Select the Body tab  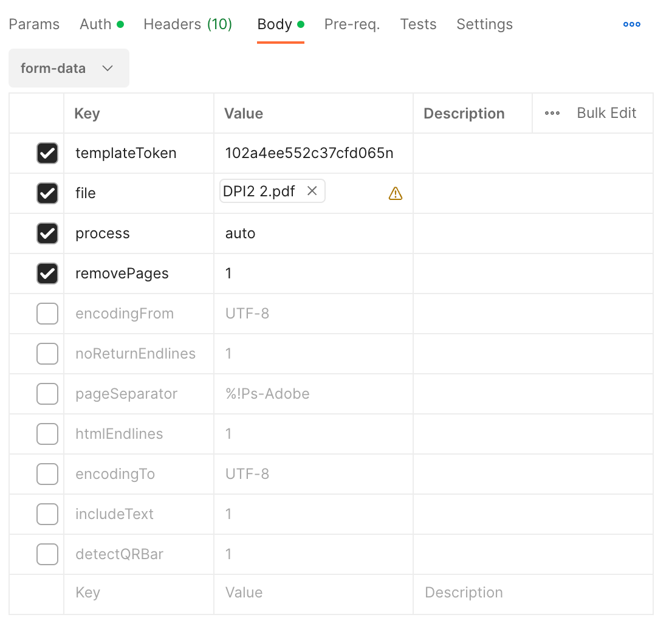[x=281, y=24]
